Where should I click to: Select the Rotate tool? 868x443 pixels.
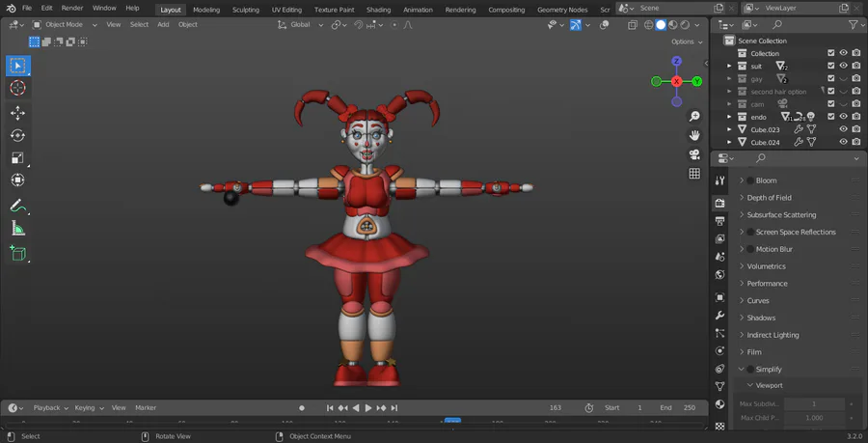[x=18, y=136]
